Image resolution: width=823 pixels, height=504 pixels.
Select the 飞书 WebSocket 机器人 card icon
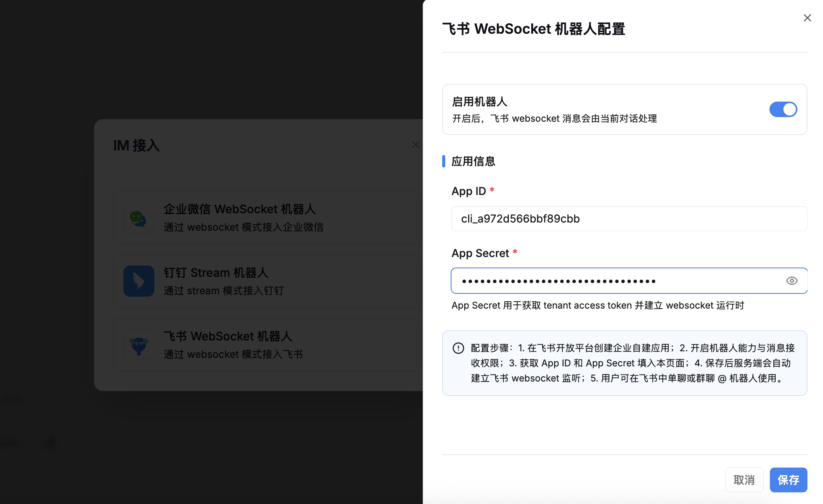click(x=139, y=345)
